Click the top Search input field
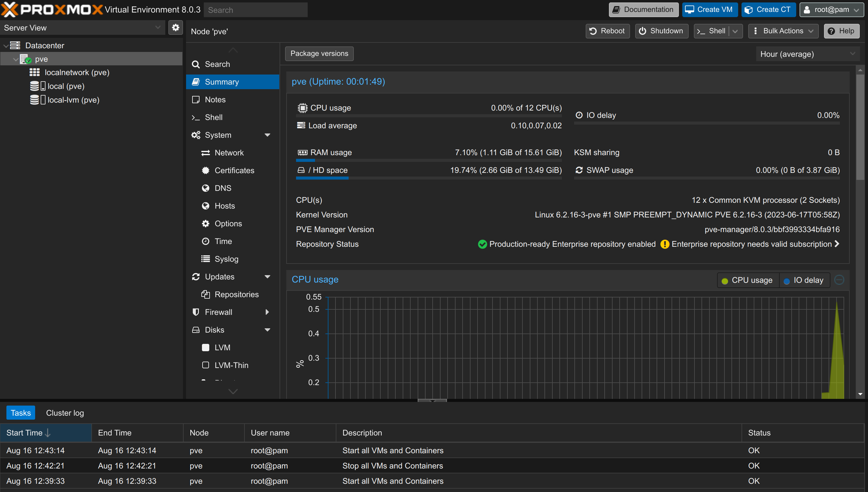Viewport: 868px width, 492px height. pos(255,10)
